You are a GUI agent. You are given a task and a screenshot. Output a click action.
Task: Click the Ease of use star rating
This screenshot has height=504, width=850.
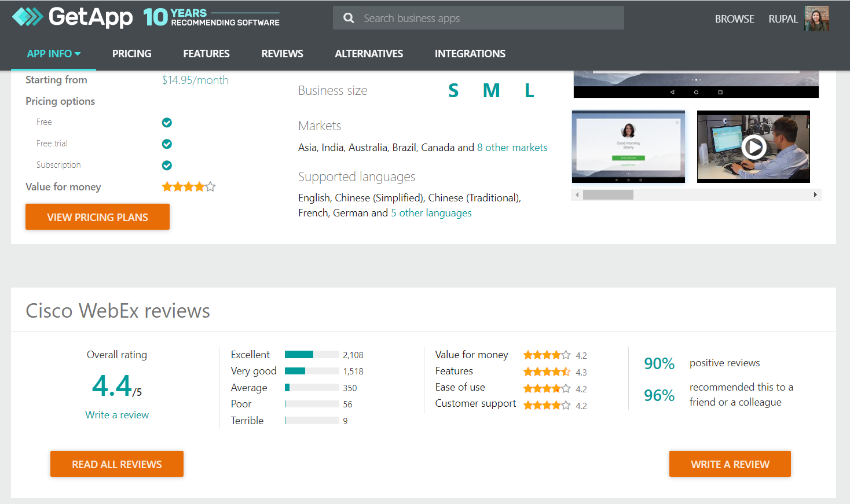[x=547, y=388]
